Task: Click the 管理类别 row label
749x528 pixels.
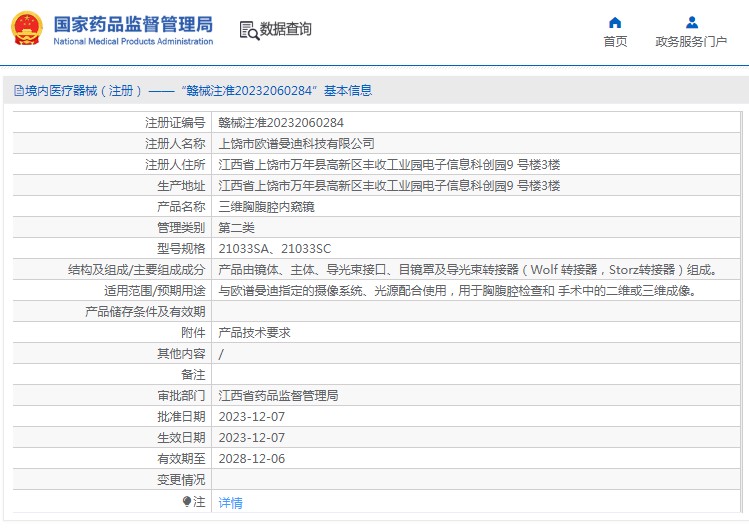Action: (x=181, y=228)
